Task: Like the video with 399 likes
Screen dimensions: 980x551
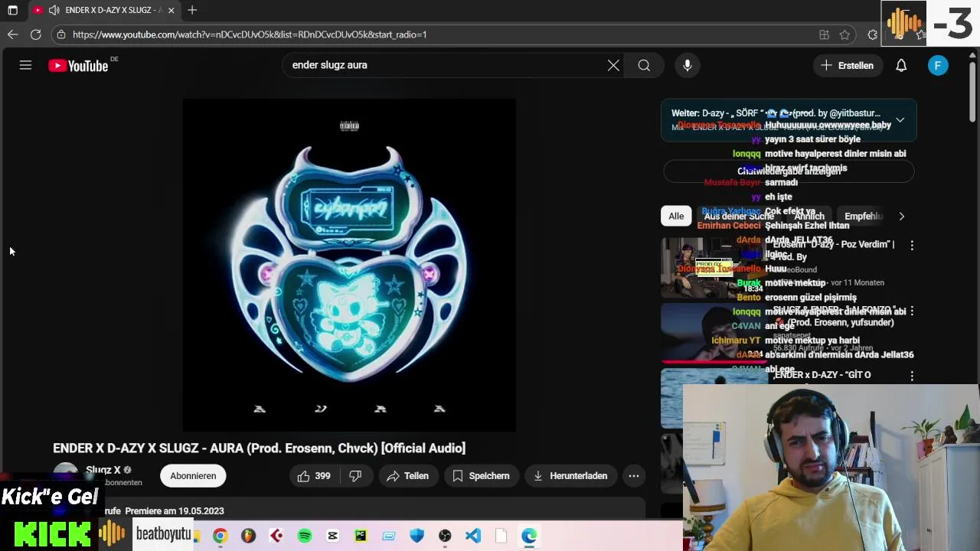Action: (x=314, y=476)
